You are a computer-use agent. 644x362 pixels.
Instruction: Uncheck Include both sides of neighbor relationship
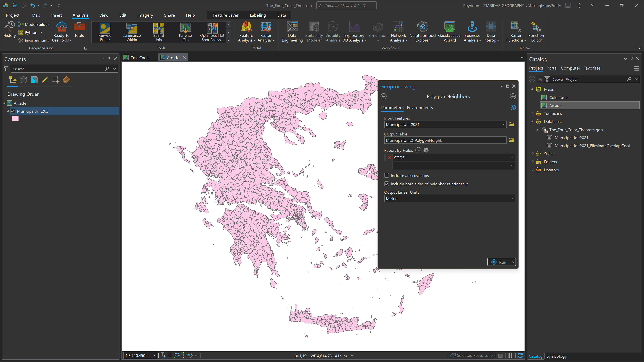coord(386,184)
